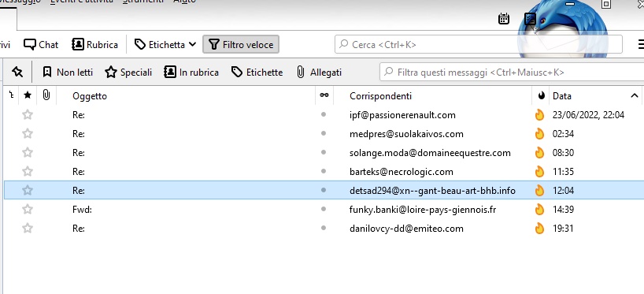Toggle the pin filter icon
644x294 pixels.
pos(17,73)
